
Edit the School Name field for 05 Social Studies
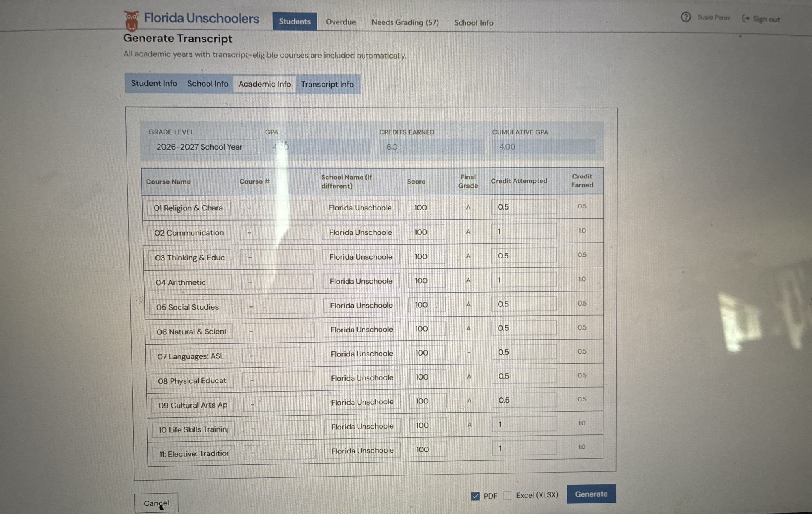[361, 306]
